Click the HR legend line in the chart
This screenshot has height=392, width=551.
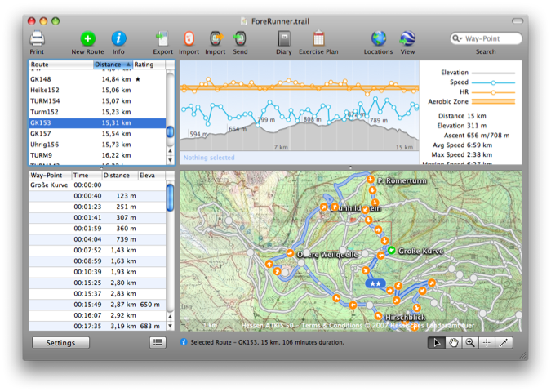click(493, 92)
